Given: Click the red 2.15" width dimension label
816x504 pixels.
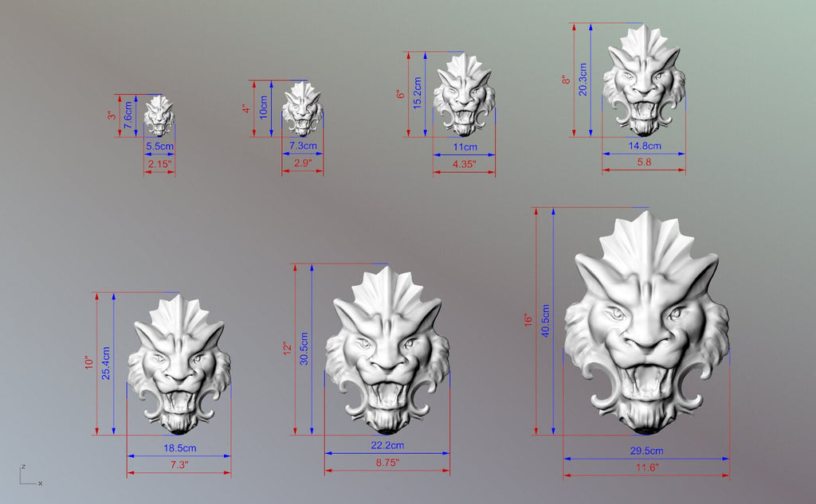Looking at the screenshot, I should [x=159, y=164].
